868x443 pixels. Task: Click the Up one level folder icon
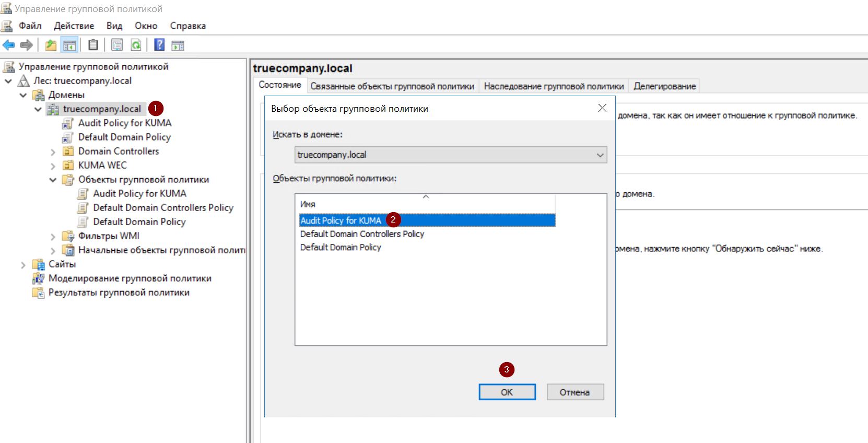pos(51,45)
